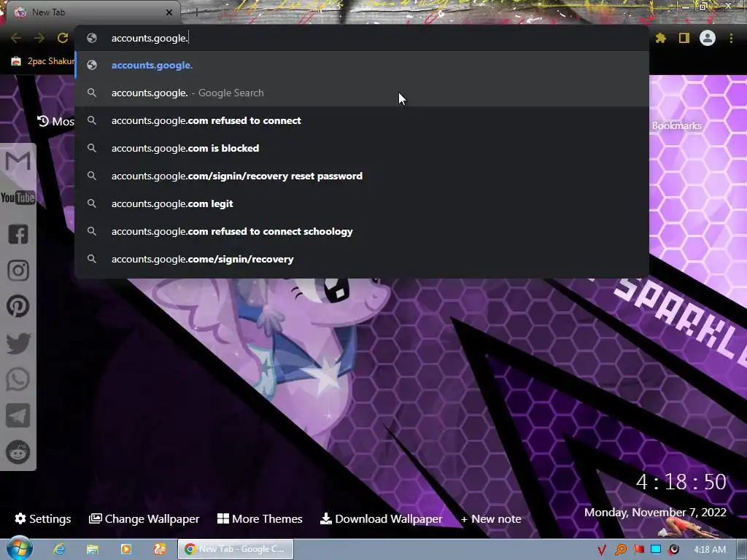Open the 2pac Shakur bookmark
The width and height of the screenshot is (747, 560).
pos(43,61)
